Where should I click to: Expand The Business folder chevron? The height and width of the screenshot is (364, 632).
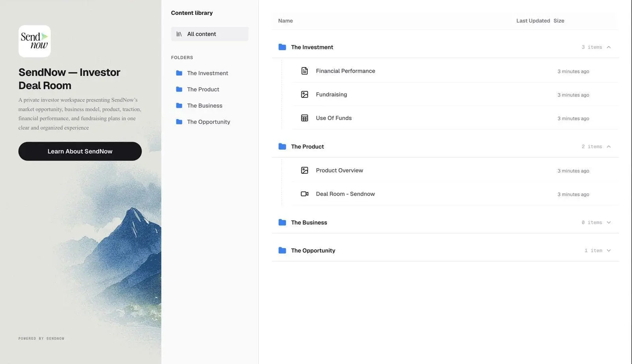[609, 223]
